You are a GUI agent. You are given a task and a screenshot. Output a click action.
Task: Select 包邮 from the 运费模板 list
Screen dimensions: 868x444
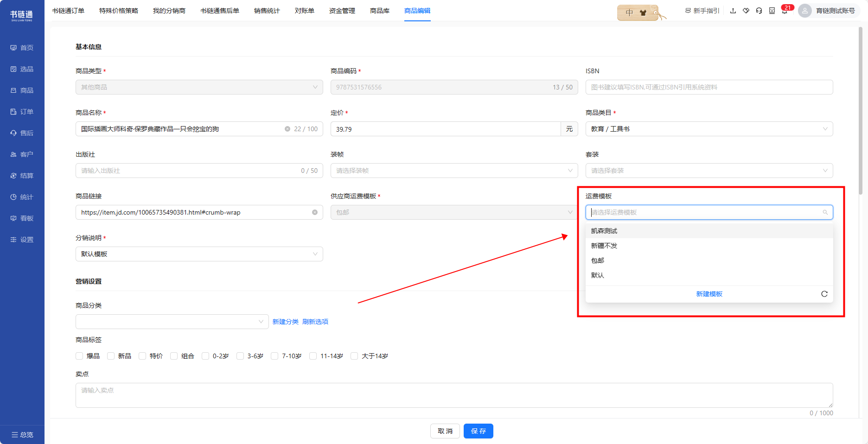pos(709,260)
